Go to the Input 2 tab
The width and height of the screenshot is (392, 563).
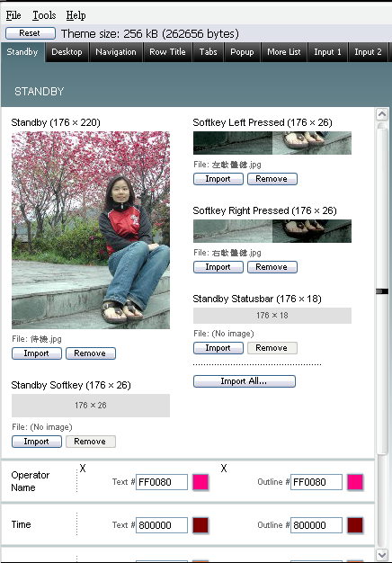pos(368,52)
